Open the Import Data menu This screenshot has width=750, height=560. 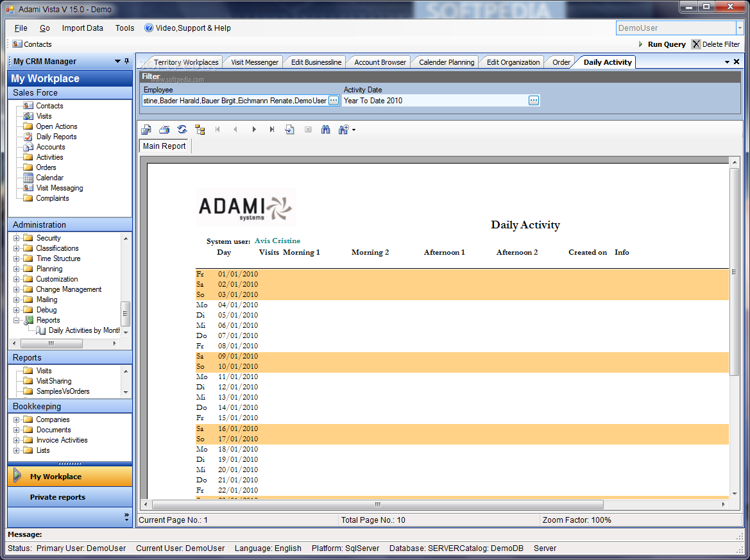pyautogui.click(x=82, y=28)
